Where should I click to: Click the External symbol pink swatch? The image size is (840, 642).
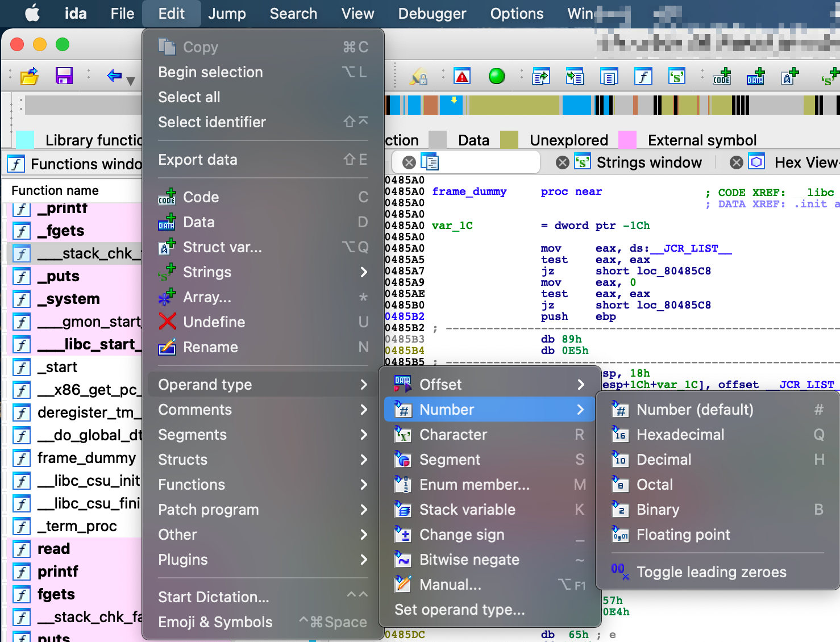pos(627,140)
